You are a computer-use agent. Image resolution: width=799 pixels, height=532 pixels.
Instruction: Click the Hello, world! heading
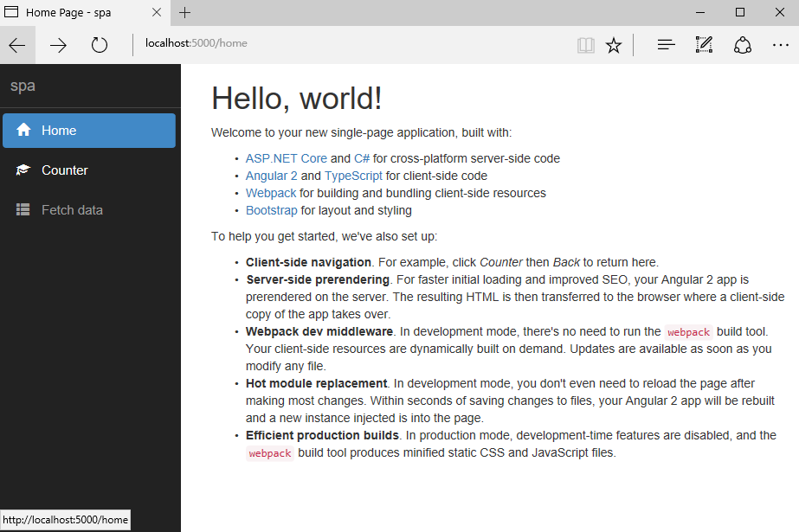(297, 99)
